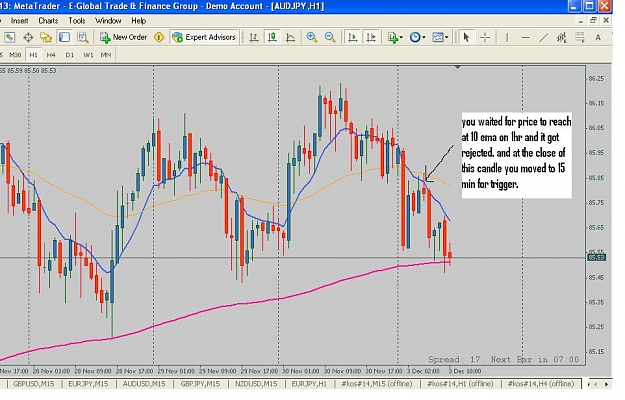Switch timeframe to MN
Image resolution: width=625 pixels, height=400 pixels.
(106, 55)
